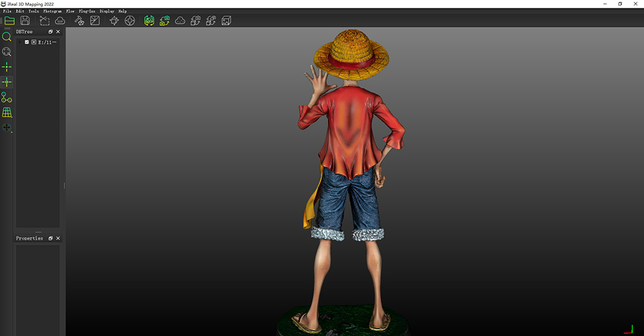Open the Help menu
Image resolution: width=644 pixels, height=336 pixels.
(x=122, y=11)
